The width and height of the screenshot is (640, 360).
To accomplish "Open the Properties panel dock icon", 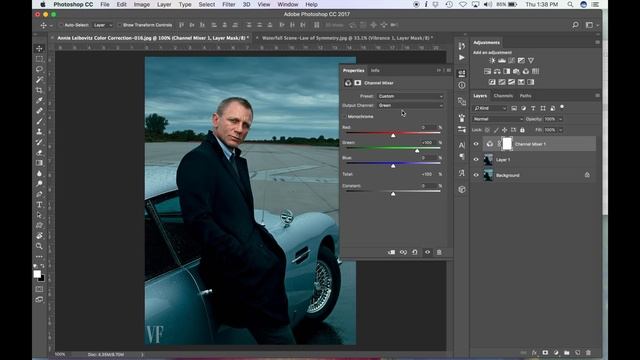I will point(462,73).
